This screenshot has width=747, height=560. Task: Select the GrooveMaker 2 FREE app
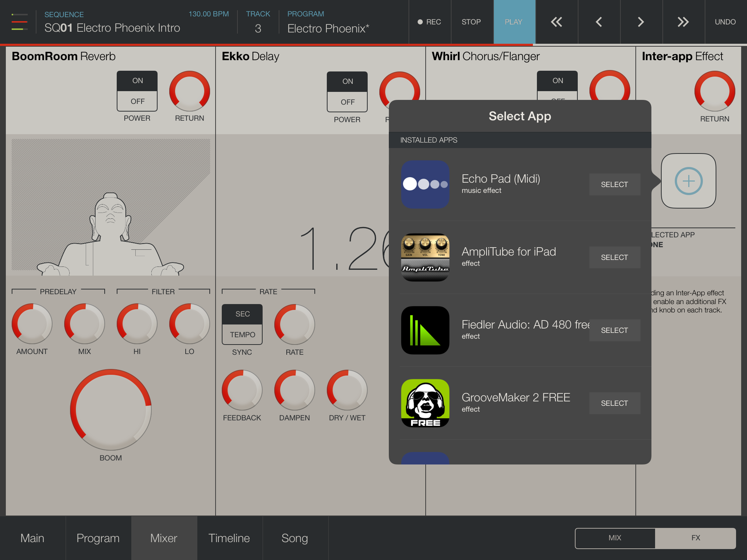click(x=615, y=403)
